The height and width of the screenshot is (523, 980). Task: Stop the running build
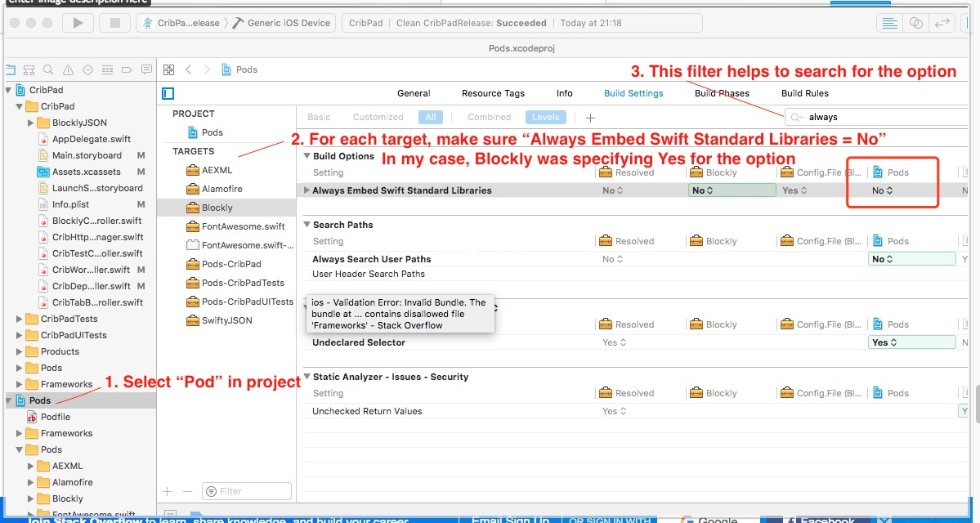(115, 23)
